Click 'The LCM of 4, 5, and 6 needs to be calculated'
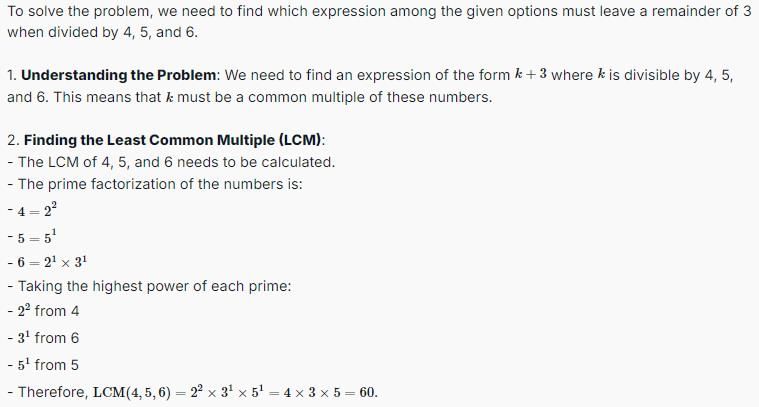 (x=175, y=162)
